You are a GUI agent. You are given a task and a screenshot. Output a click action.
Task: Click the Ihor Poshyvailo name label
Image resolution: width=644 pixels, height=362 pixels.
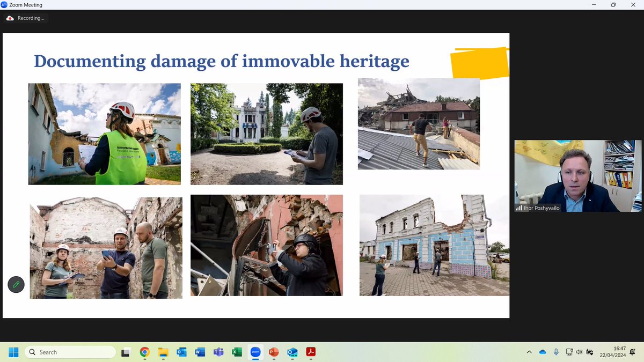pos(542,208)
